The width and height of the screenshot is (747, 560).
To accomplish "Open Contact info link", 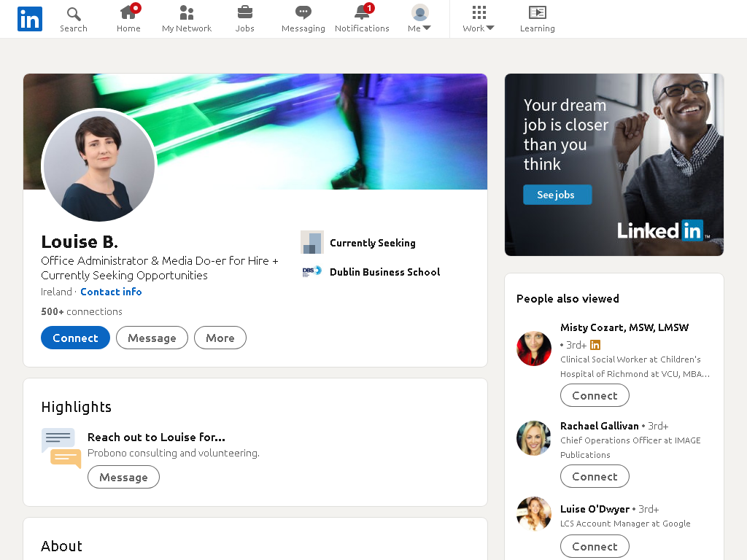I will click(x=111, y=292).
